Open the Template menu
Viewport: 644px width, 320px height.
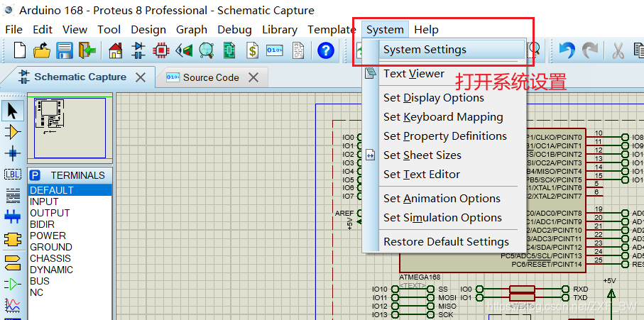332,30
